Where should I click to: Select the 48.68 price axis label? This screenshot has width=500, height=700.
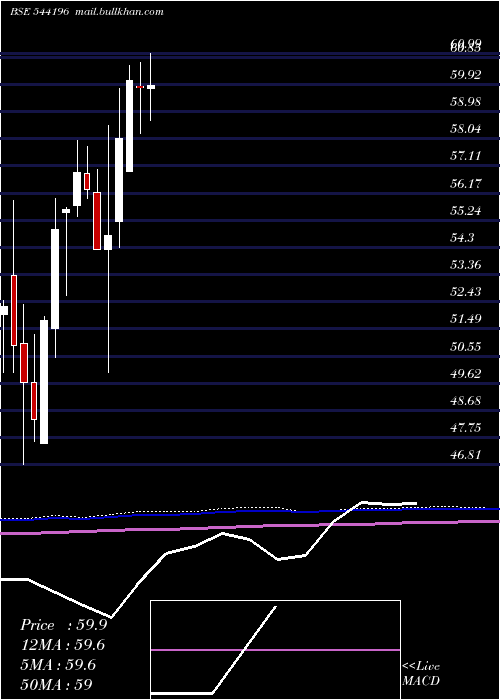click(x=466, y=400)
